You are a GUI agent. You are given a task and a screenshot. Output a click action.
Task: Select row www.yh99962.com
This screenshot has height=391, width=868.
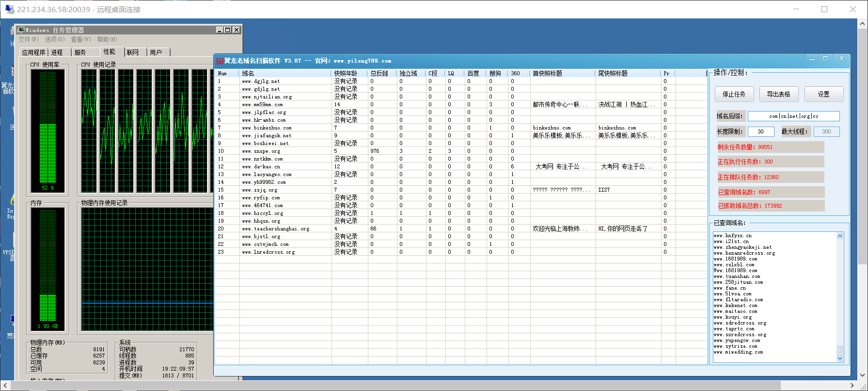(461, 182)
